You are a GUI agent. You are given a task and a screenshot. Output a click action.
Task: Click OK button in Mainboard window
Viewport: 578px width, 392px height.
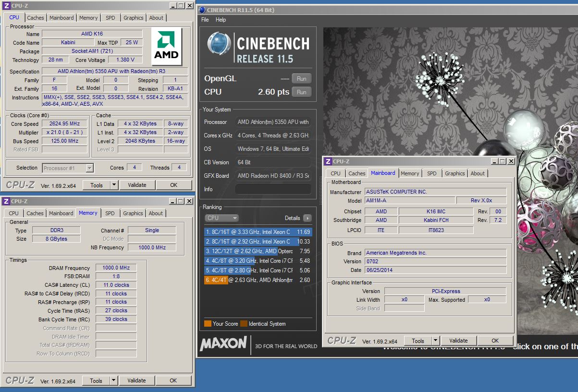[495, 341]
